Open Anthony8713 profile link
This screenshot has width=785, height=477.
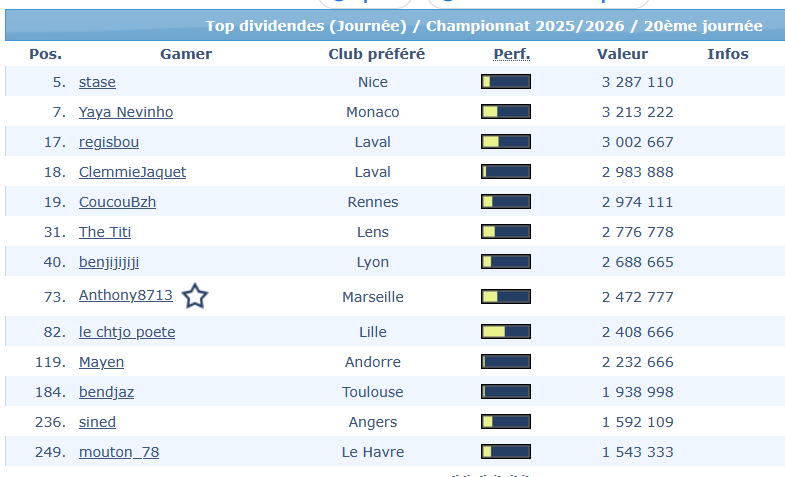pos(126,296)
